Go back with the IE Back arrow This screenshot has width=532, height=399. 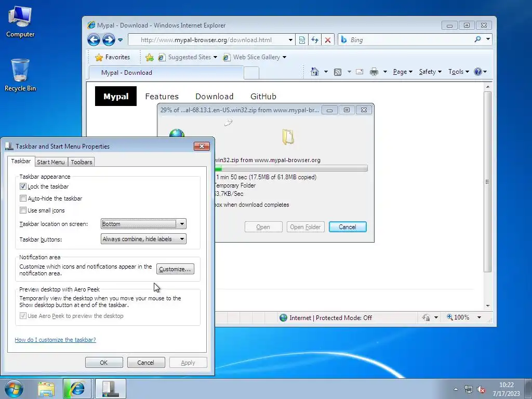(x=94, y=39)
